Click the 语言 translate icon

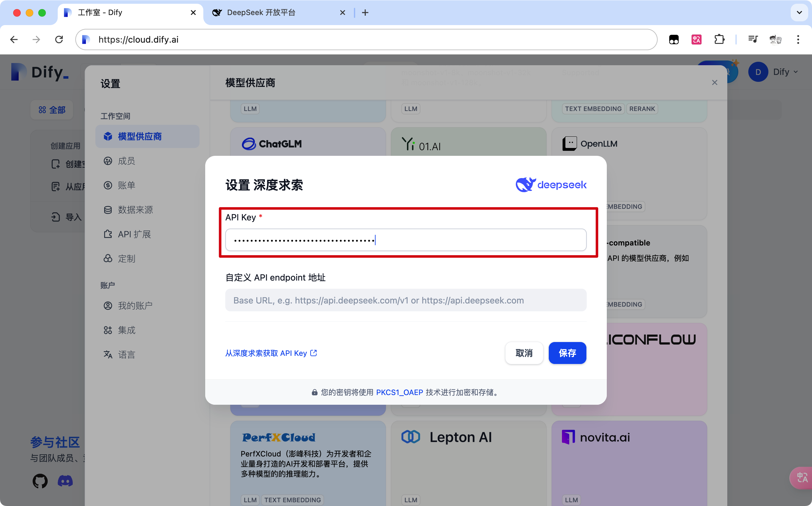tap(108, 355)
